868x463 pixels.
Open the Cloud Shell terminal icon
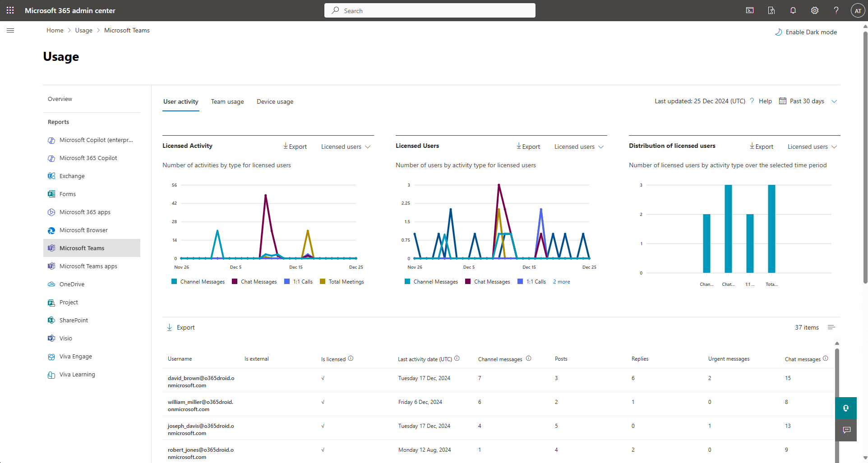pos(750,10)
